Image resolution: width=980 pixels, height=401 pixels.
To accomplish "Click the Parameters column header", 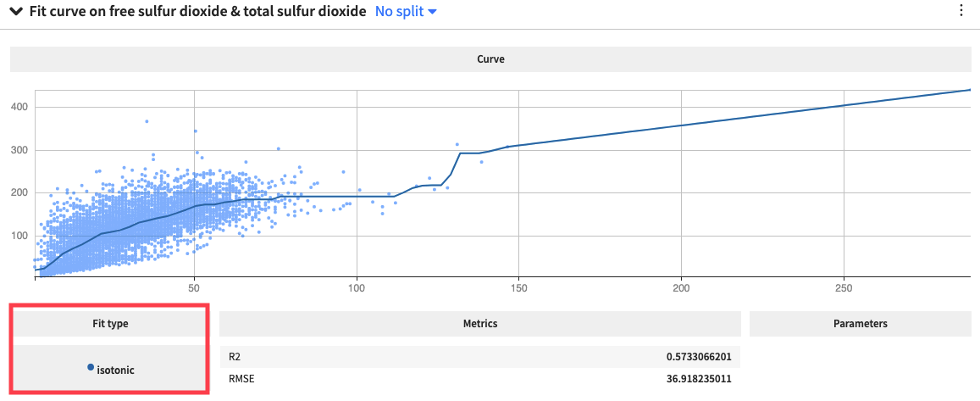I will tap(860, 323).
